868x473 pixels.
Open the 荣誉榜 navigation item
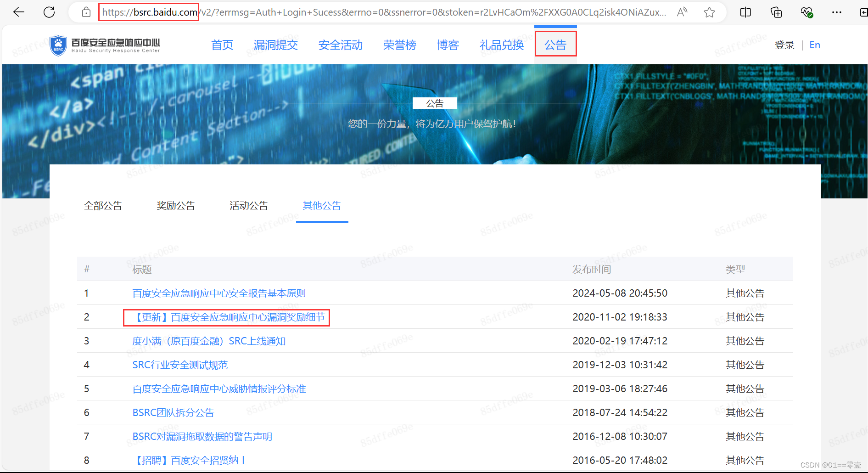(x=400, y=45)
